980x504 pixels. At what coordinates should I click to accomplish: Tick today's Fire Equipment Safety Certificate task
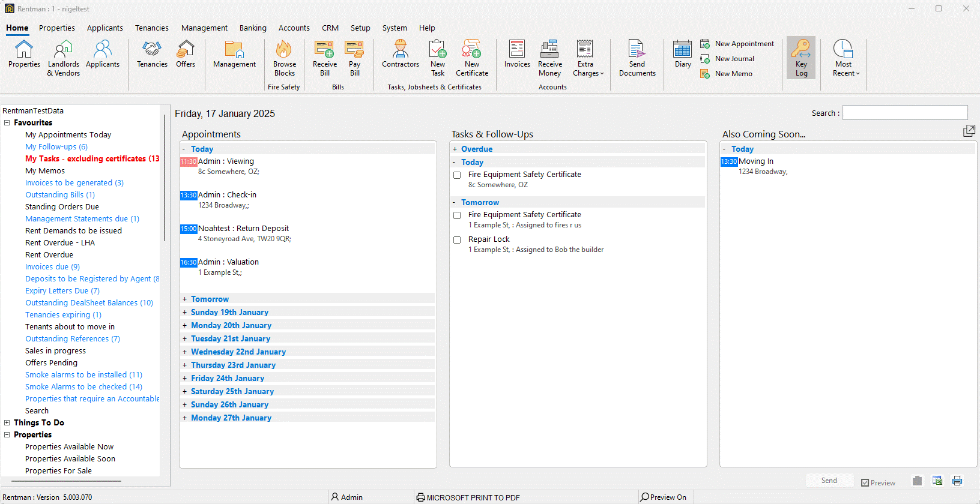457,175
